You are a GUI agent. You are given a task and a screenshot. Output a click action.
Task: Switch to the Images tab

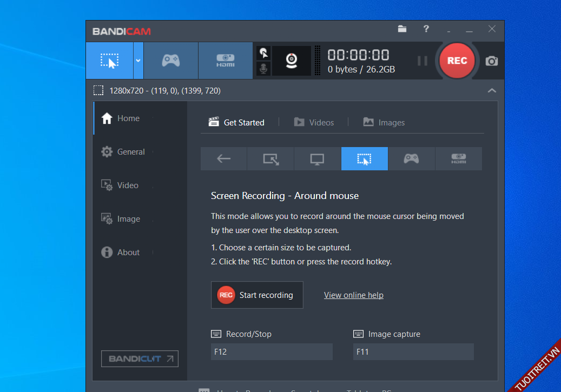[384, 123]
